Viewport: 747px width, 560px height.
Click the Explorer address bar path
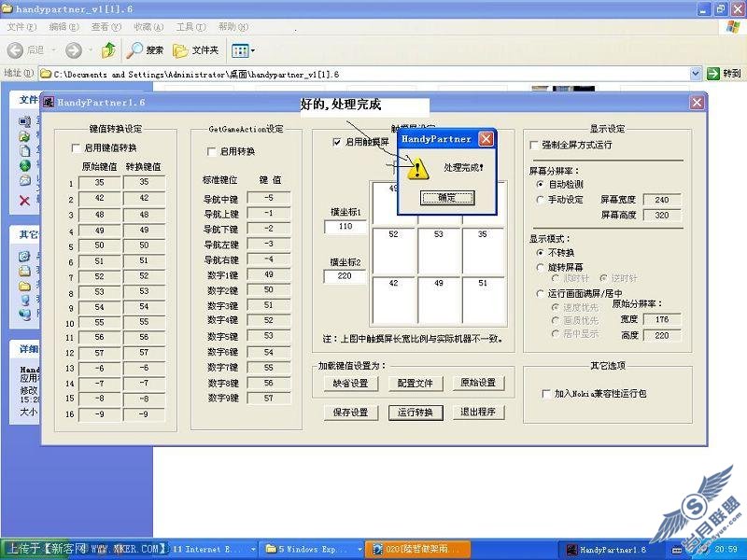[364, 74]
